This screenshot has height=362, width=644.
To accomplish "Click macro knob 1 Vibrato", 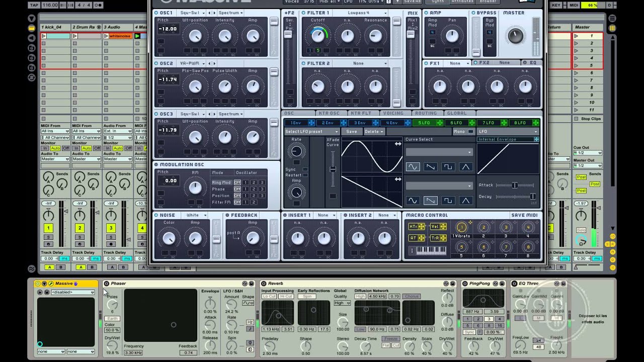I will click(461, 228).
